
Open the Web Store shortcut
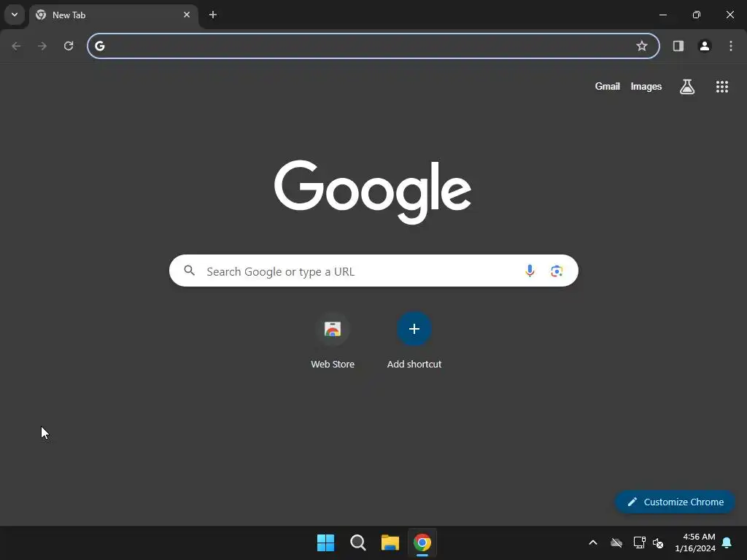tap(333, 329)
